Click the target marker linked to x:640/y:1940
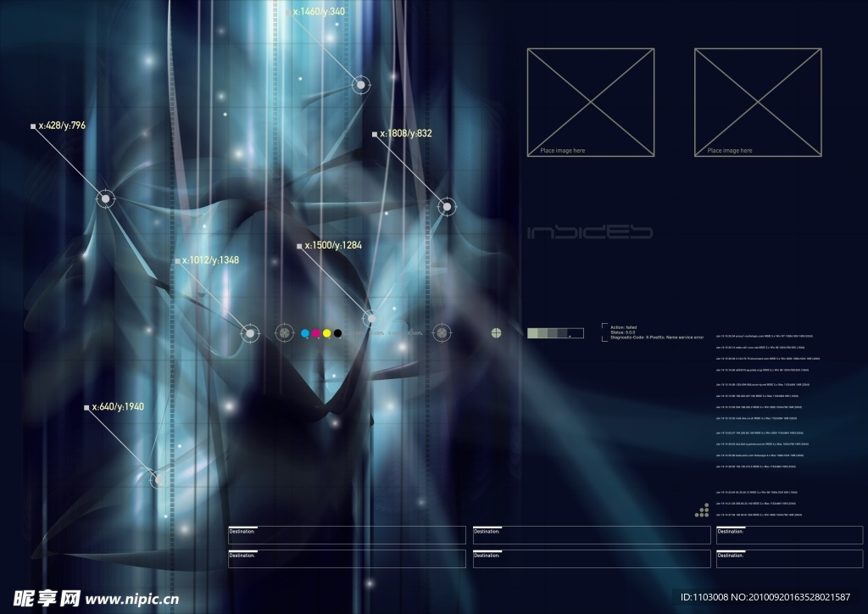This screenshot has height=614, width=868. point(159,479)
